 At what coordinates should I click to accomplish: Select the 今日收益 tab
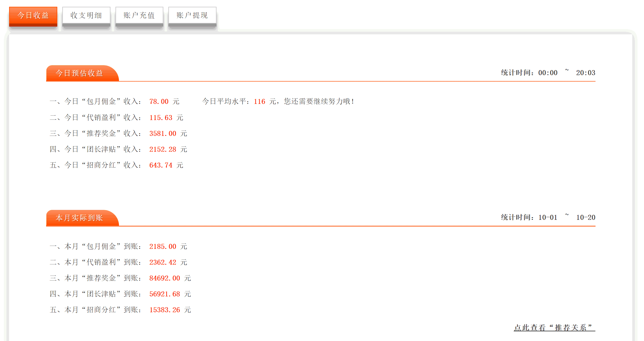point(33,16)
